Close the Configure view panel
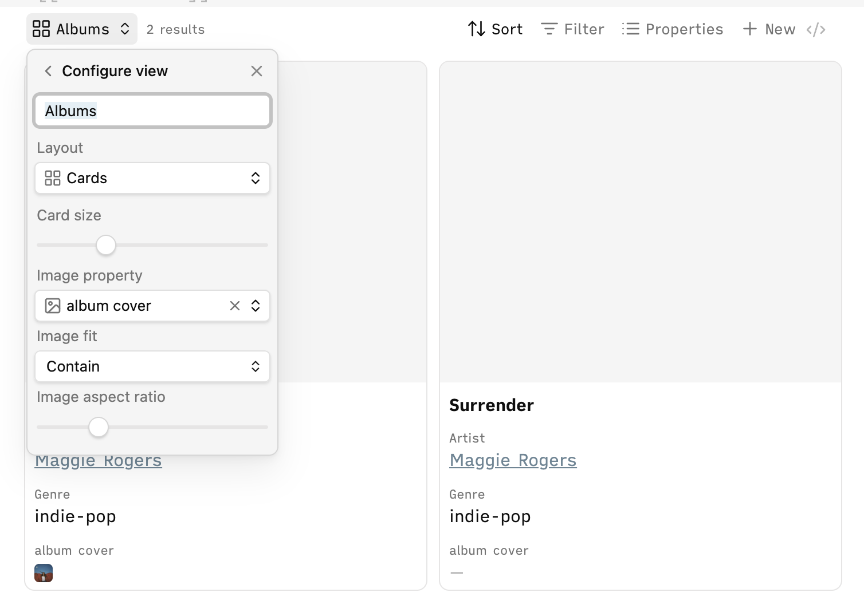 coord(257,71)
